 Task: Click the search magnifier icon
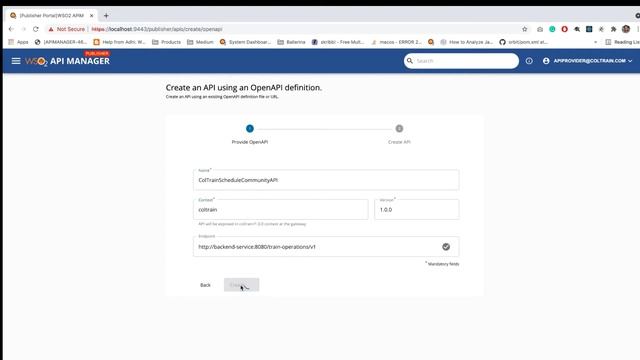point(410,61)
